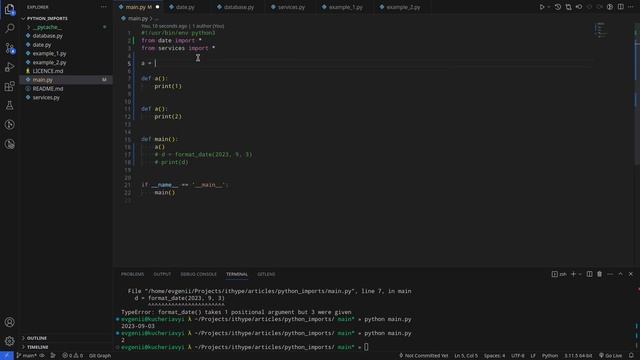
Task: Open editor More Actions ellipsis menu
Action: tap(631, 7)
